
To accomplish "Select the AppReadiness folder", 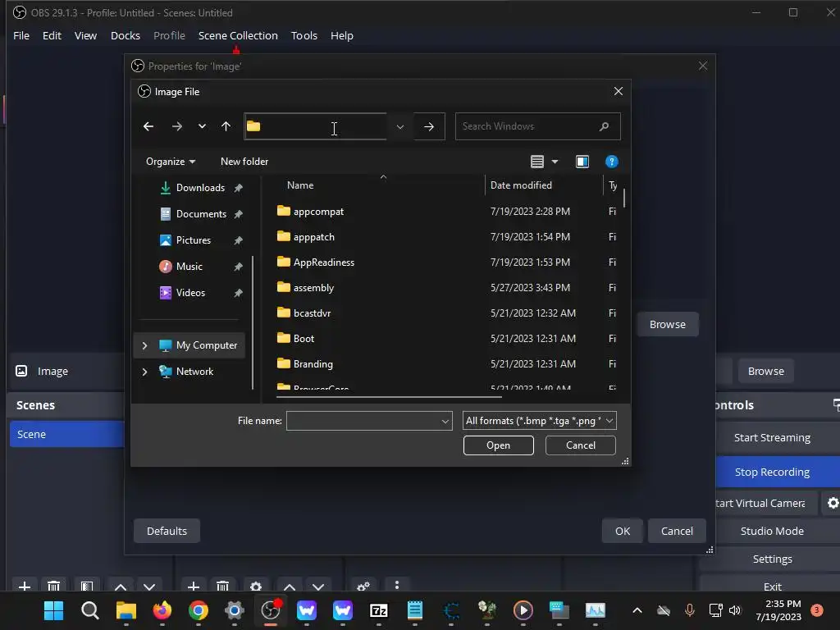I will 323,262.
